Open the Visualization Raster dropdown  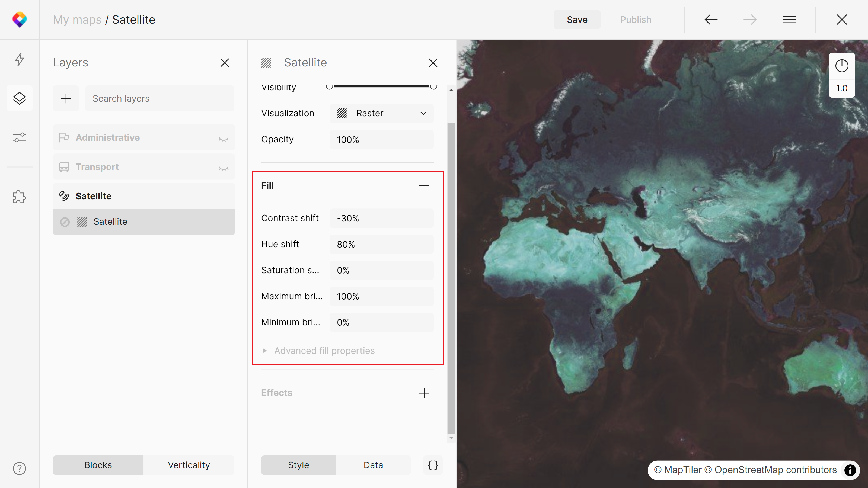(x=381, y=113)
